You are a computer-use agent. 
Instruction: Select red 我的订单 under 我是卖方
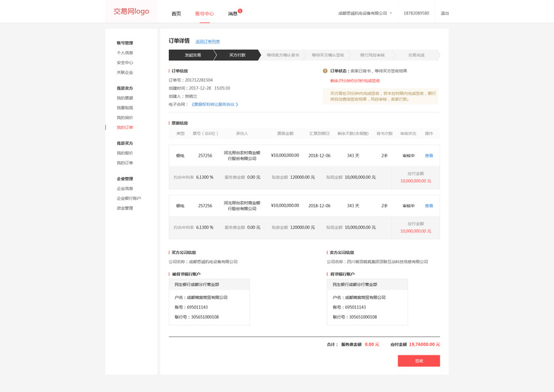[125, 127]
